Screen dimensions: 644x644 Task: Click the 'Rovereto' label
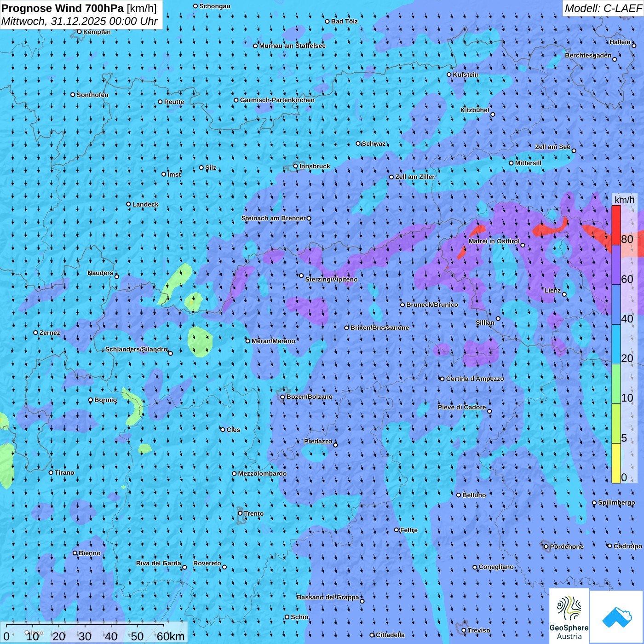click(207, 563)
